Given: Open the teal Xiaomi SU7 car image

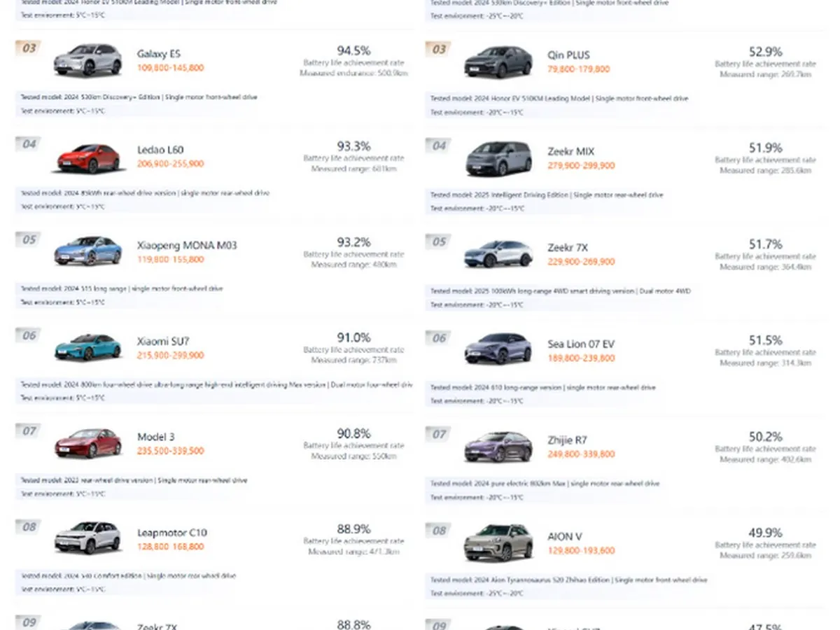Looking at the screenshot, I should [87, 348].
